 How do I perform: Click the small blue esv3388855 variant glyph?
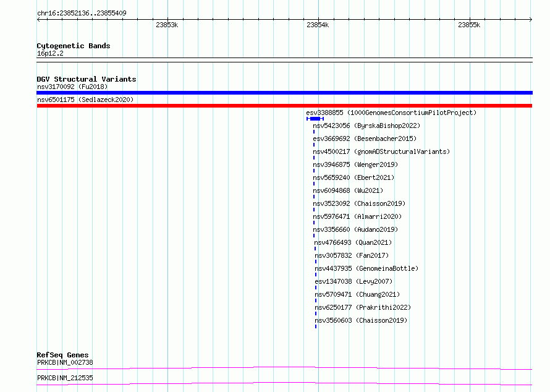[x=315, y=119]
